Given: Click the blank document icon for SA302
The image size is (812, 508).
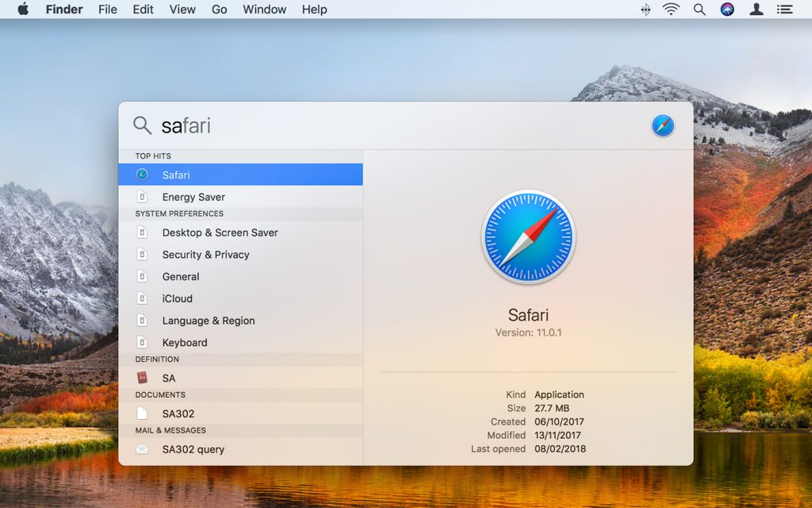Looking at the screenshot, I should click(x=142, y=413).
